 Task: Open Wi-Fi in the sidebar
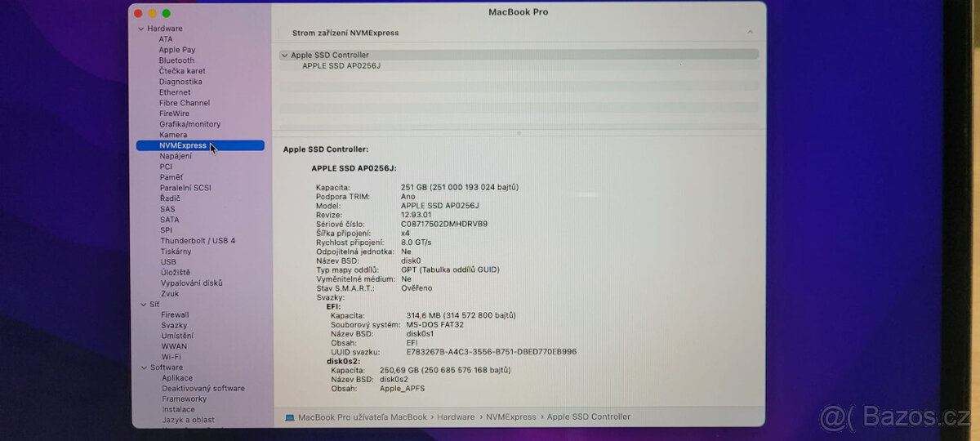171,357
